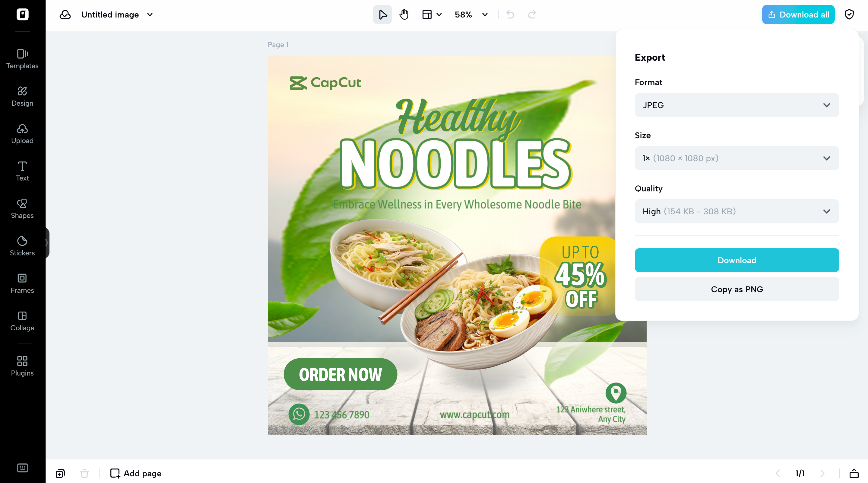The width and height of the screenshot is (868, 483).
Task: Click Add page
Action: [136, 473]
